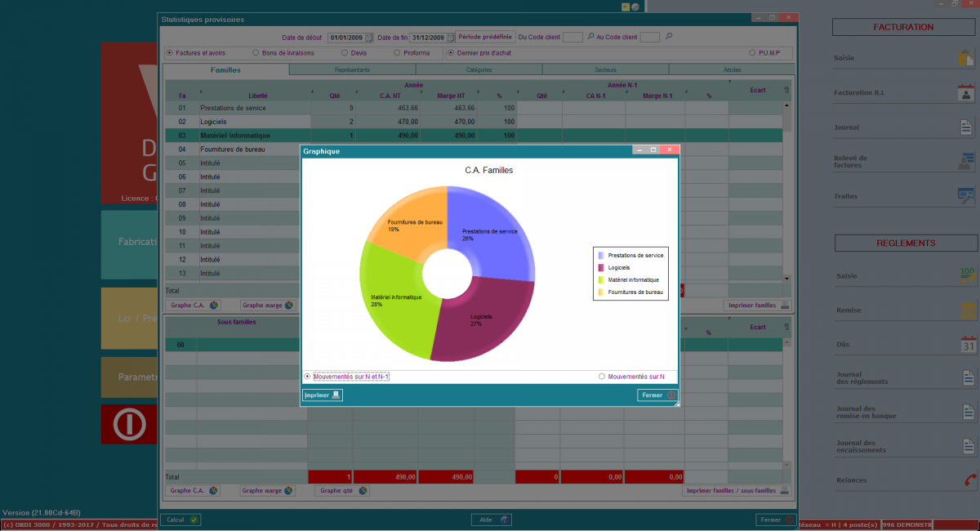Screen dimensions: 980x531
Task: Click the power icon on the red tile
Action: coord(129,425)
